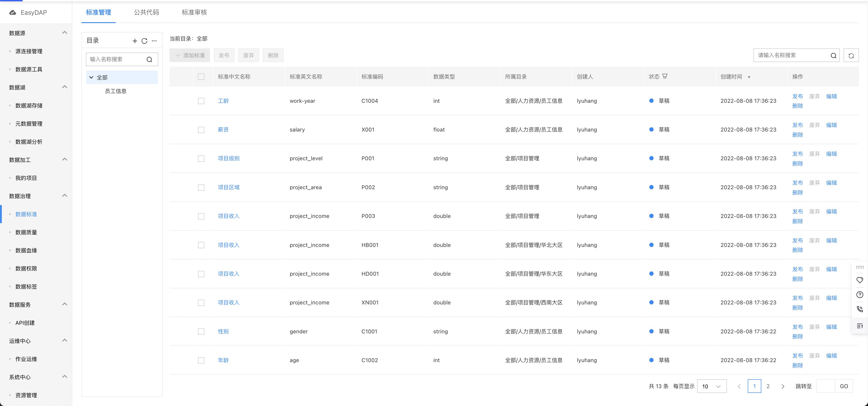This screenshot has height=406, width=868.
Task: Check the 薪资 row checkbox
Action: 201,130
